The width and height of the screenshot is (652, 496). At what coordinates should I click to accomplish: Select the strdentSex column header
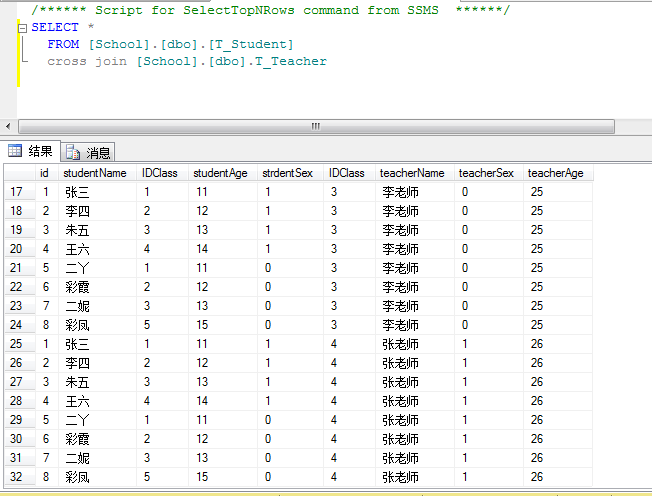point(290,173)
